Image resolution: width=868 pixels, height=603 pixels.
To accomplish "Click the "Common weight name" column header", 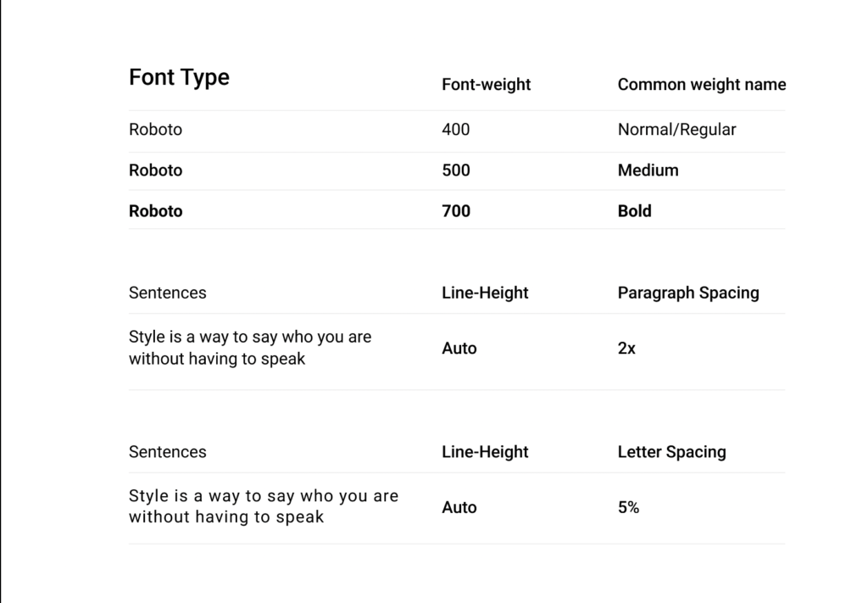I will [x=701, y=85].
